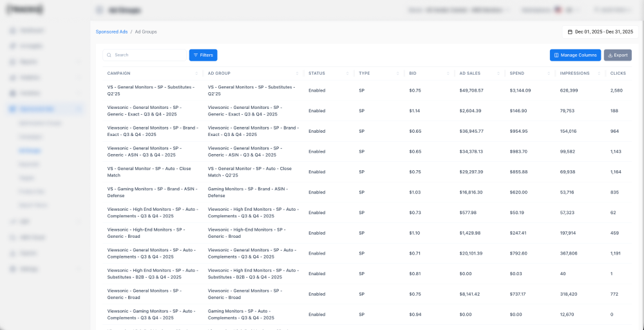Click the $620.00 spend value
This screenshot has width=644, height=330.
(x=518, y=192)
